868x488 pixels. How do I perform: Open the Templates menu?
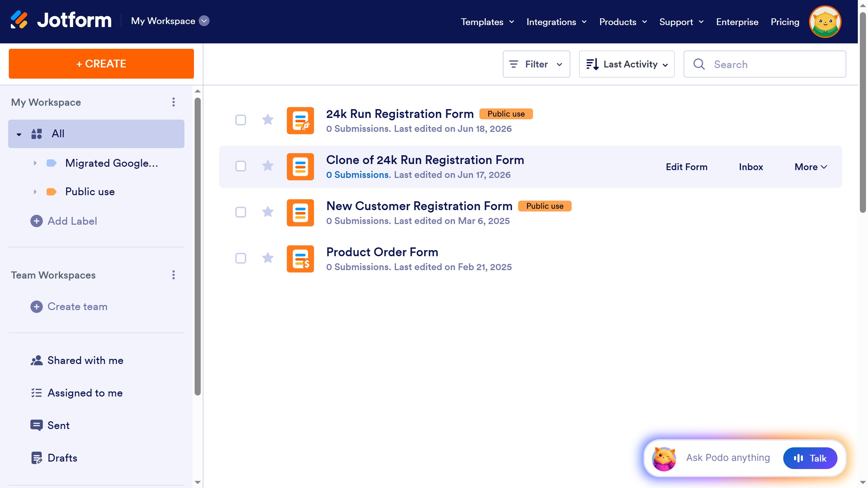[488, 22]
